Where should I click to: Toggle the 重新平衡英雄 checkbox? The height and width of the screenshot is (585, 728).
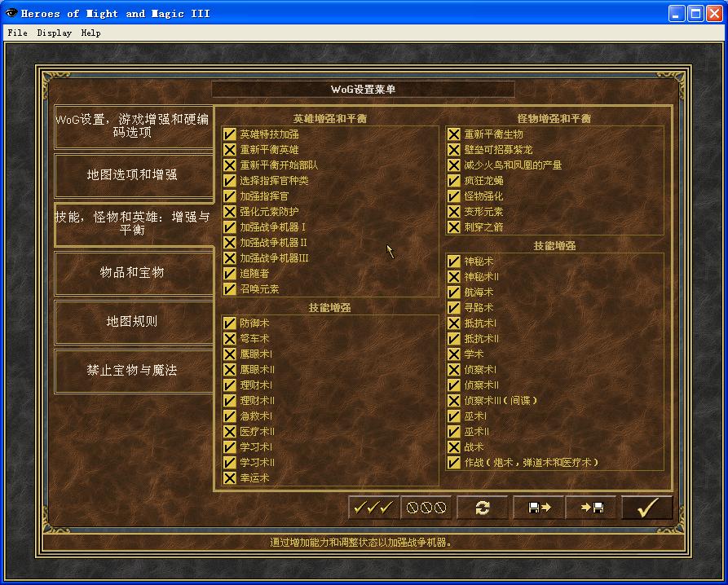pyautogui.click(x=229, y=150)
